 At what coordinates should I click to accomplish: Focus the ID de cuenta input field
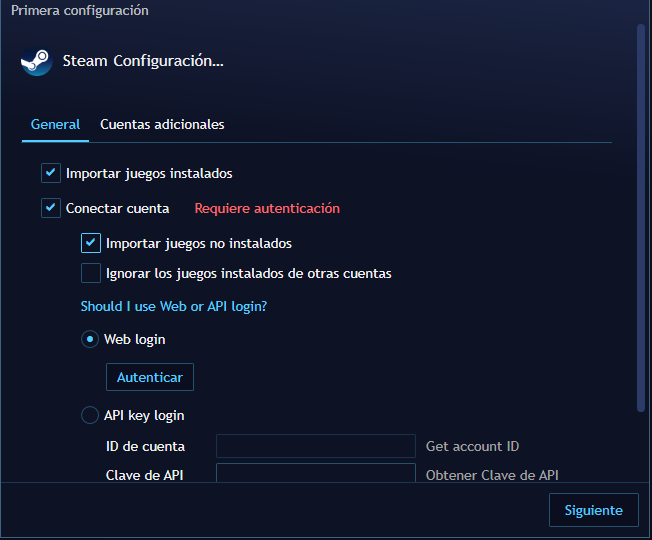tap(316, 446)
